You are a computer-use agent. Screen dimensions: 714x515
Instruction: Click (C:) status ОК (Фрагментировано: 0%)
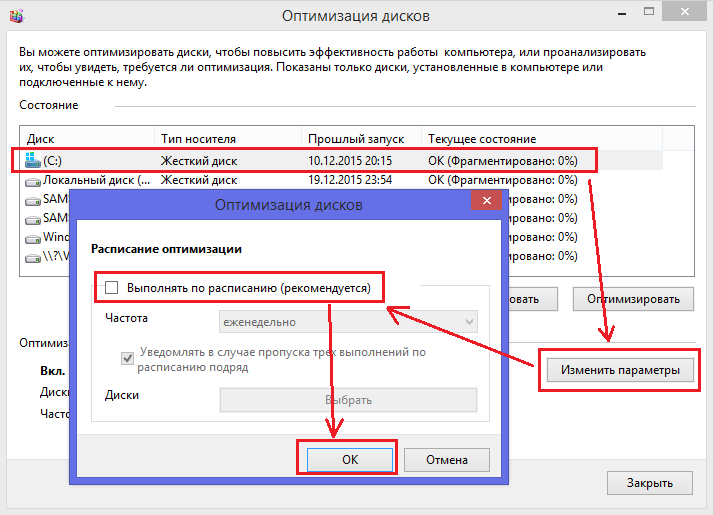coord(503,161)
